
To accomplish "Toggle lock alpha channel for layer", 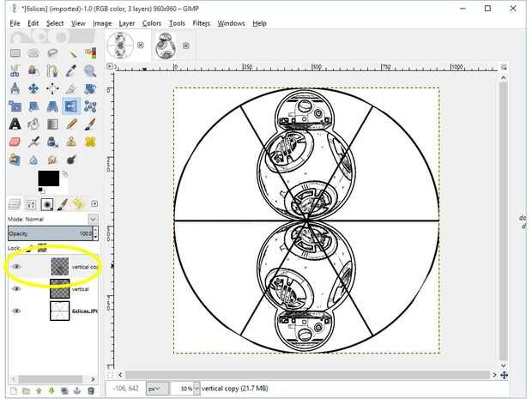I will tap(42, 248).
